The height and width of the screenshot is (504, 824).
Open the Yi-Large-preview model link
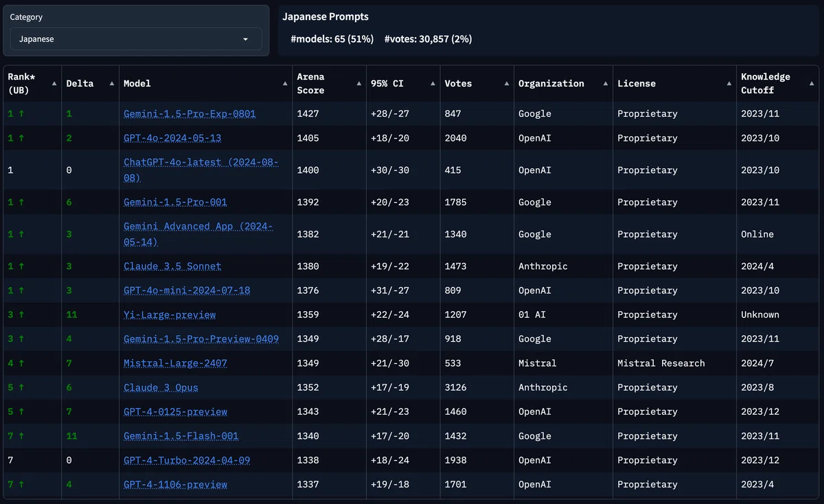pos(170,314)
